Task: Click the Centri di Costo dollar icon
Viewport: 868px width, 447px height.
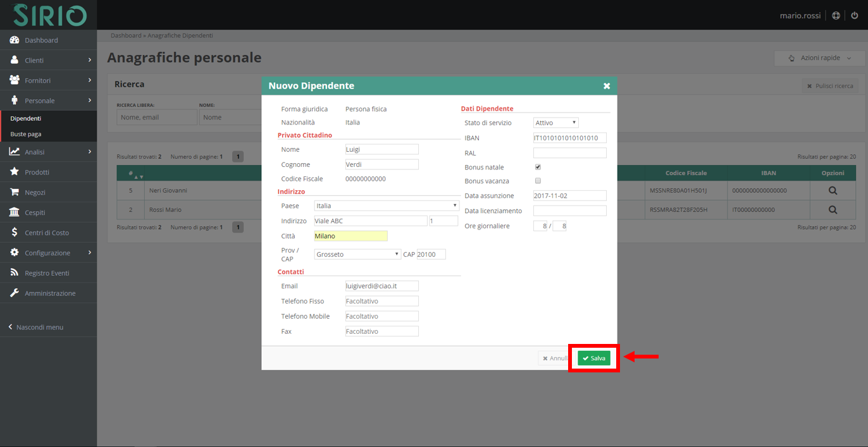Action: click(14, 233)
